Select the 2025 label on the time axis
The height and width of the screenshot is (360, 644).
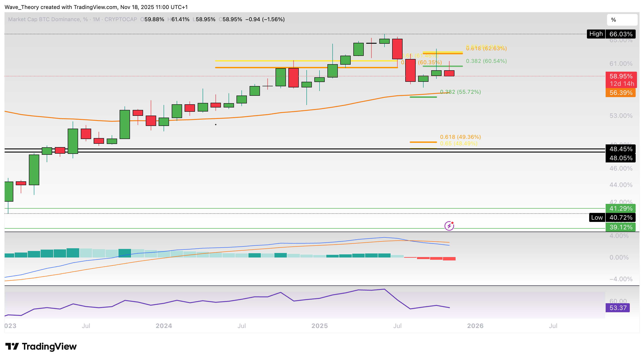pos(320,326)
